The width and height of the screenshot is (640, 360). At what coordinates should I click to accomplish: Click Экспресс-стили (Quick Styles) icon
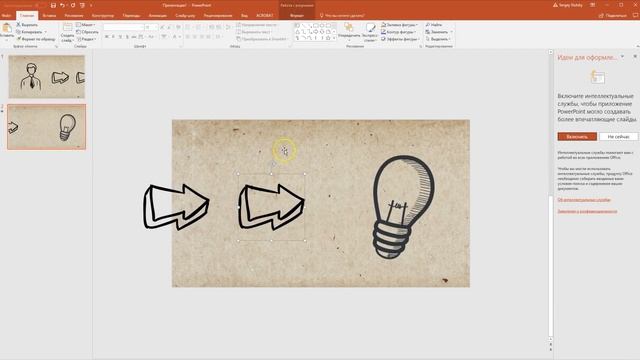(370, 27)
